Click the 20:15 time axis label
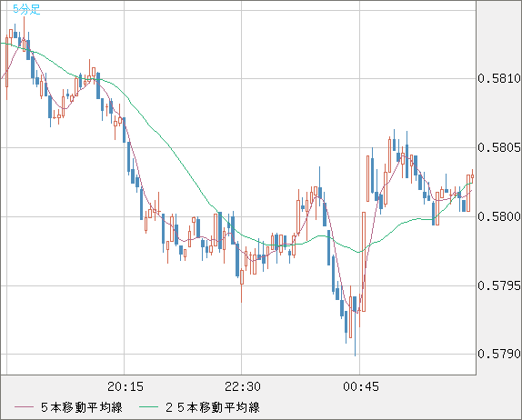Image resolution: width=522 pixels, height=420 pixels. 125,386
